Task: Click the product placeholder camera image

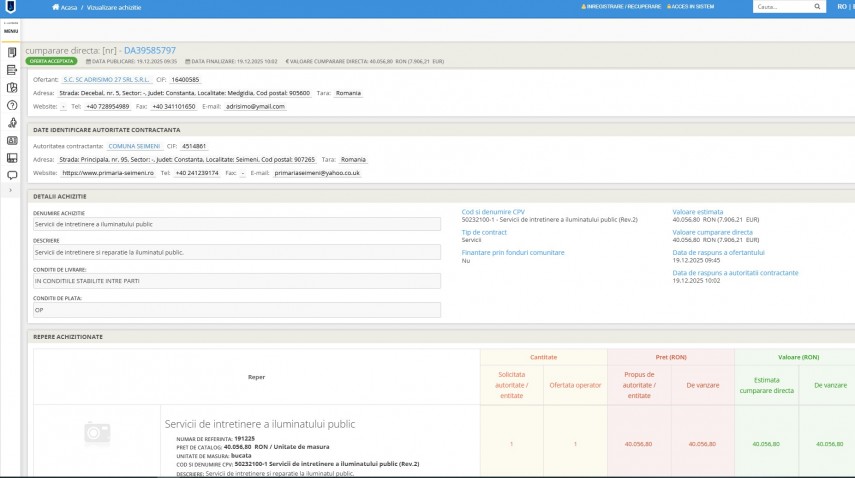Action: (97, 432)
